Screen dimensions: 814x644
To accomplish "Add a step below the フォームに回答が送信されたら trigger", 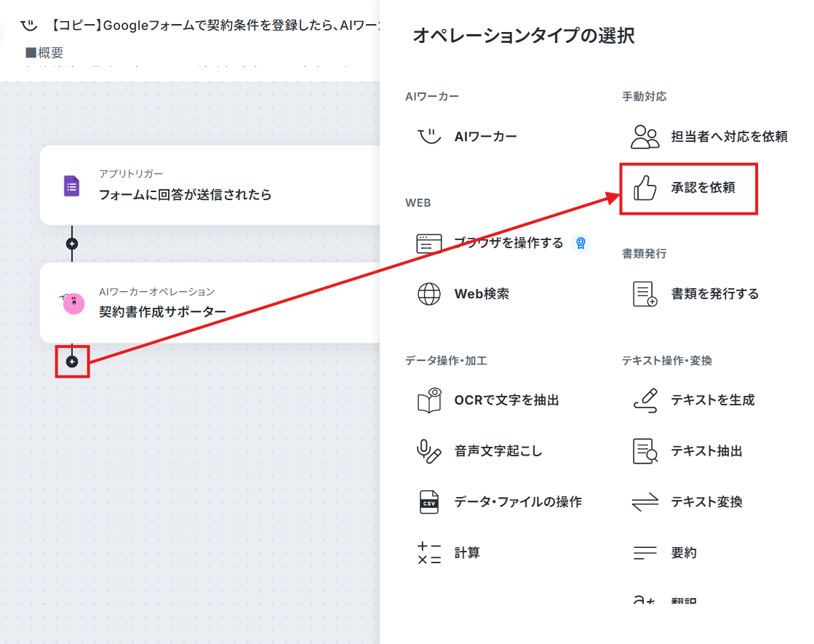I will coord(72,244).
